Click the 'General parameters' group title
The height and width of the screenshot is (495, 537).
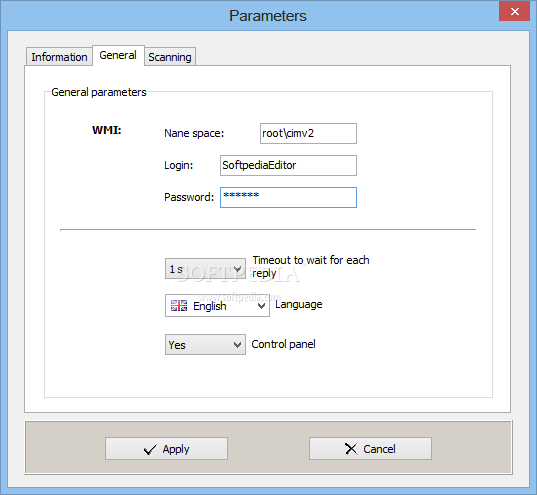99,92
